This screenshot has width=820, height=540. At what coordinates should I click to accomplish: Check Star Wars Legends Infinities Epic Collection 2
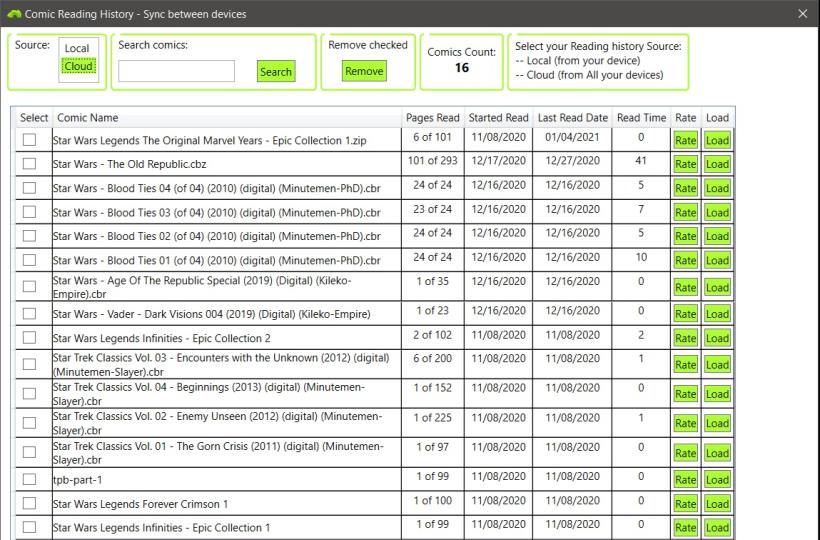tap(29, 338)
